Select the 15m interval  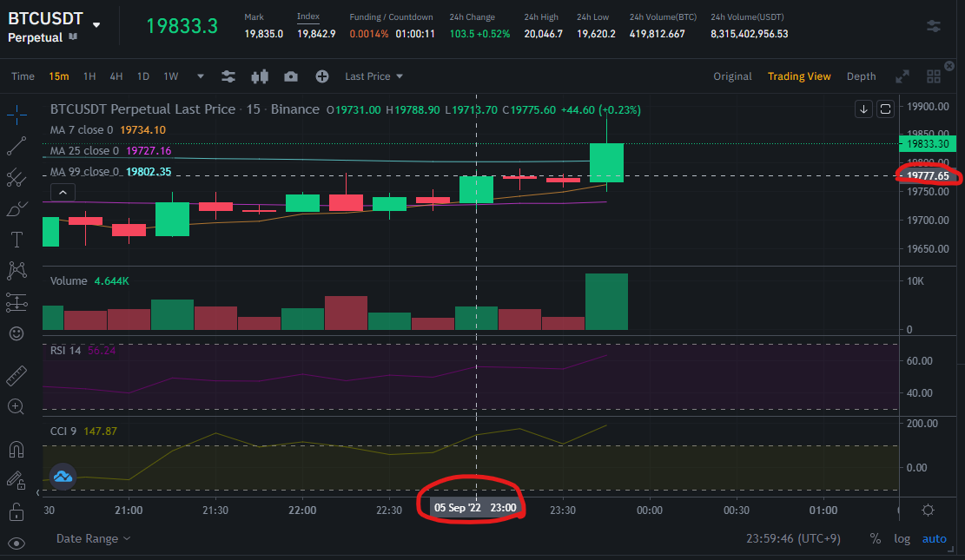point(58,76)
